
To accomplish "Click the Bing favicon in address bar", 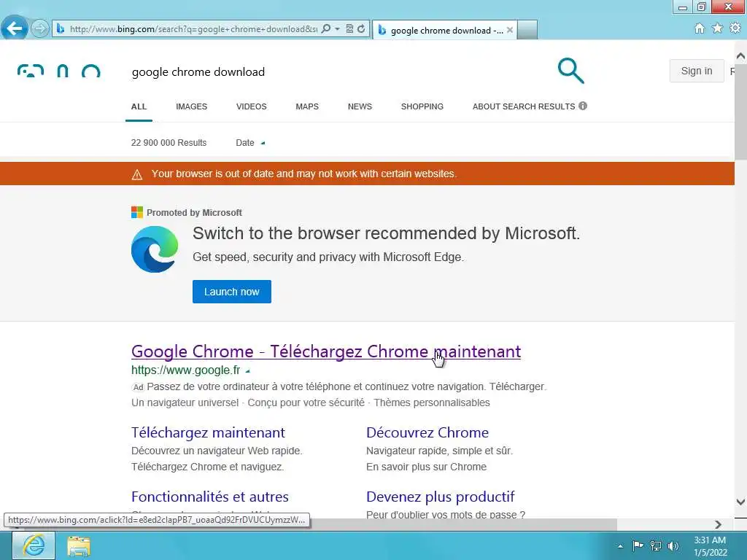I will pos(61,29).
